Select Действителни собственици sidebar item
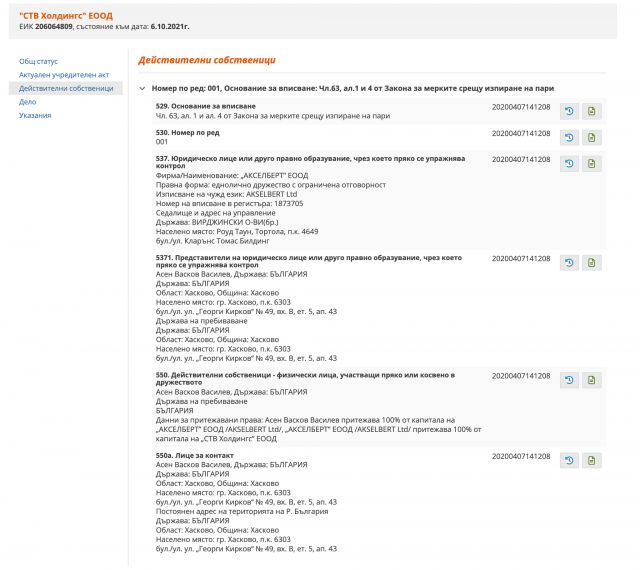This screenshot has height=570, width=640. (66, 89)
